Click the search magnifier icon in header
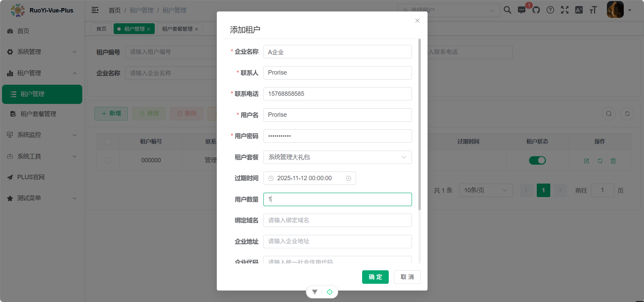644x302 pixels. 507,10
